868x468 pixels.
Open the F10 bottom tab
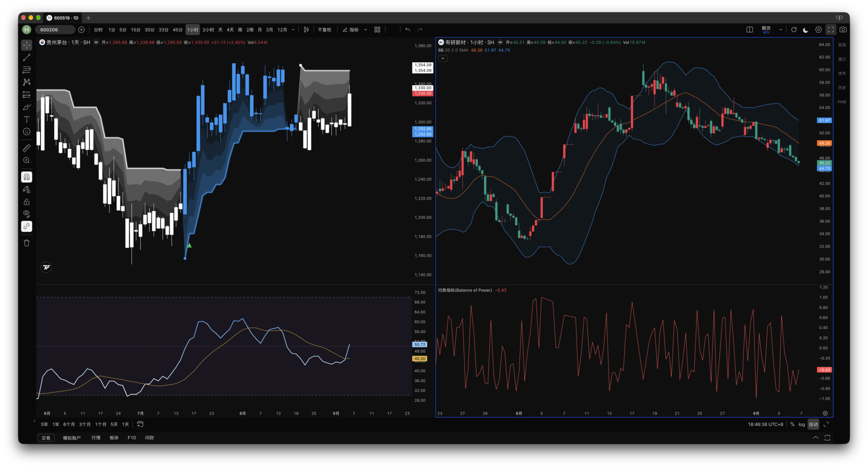click(132, 438)
